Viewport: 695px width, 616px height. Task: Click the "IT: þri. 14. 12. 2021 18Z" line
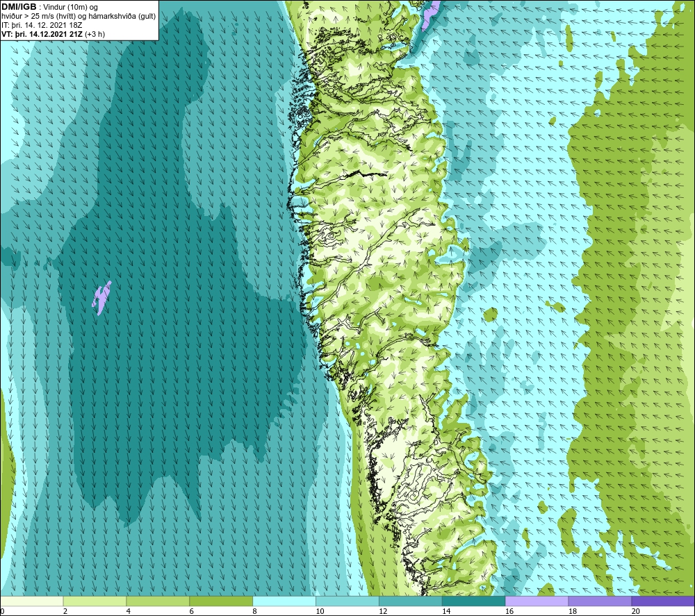(x=42, y=25)
